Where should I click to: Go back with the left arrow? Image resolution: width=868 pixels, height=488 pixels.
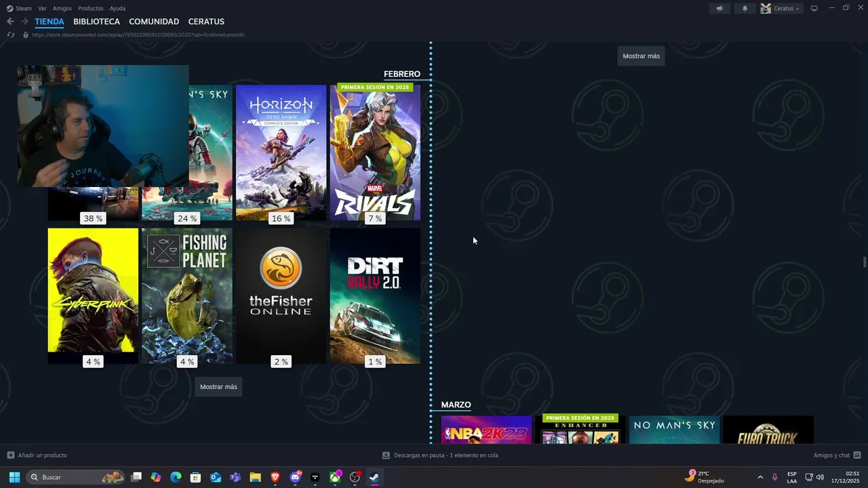10,22
